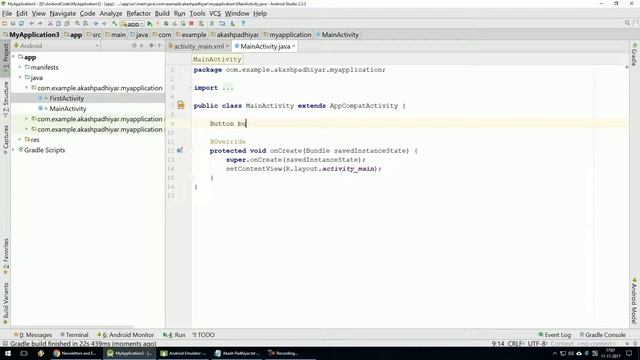Click the Find magnifier toolbar icon
This screenshot has height=360, width=640.
coord(77,24)
